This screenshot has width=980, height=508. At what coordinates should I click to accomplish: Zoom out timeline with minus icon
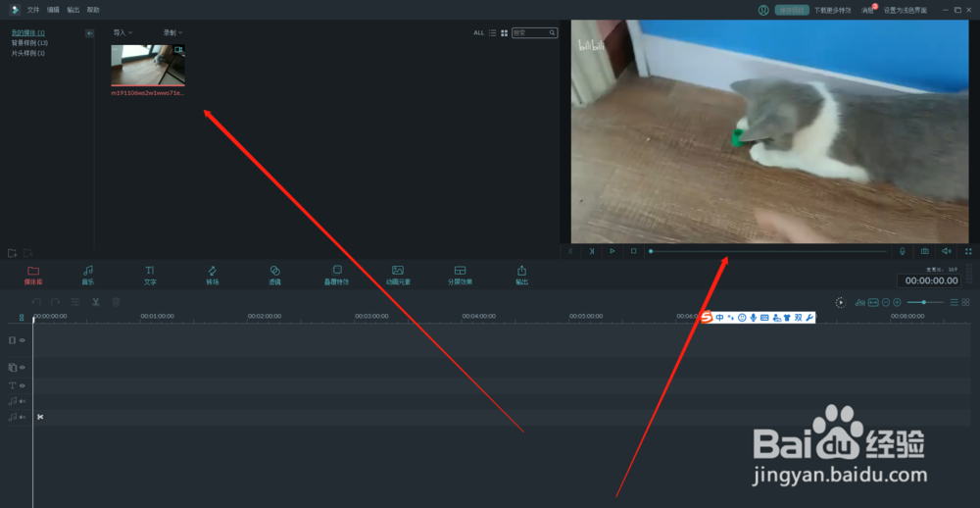(886, 302)
